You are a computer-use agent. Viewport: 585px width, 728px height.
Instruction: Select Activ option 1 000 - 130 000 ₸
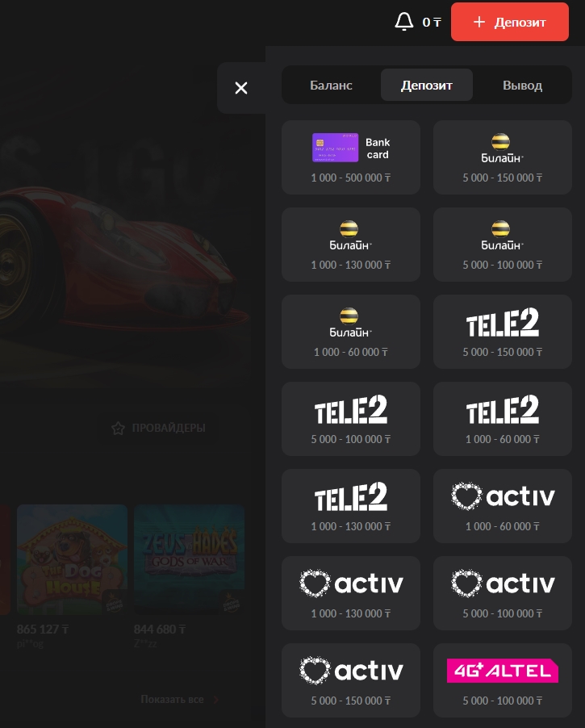pos(351,593)
